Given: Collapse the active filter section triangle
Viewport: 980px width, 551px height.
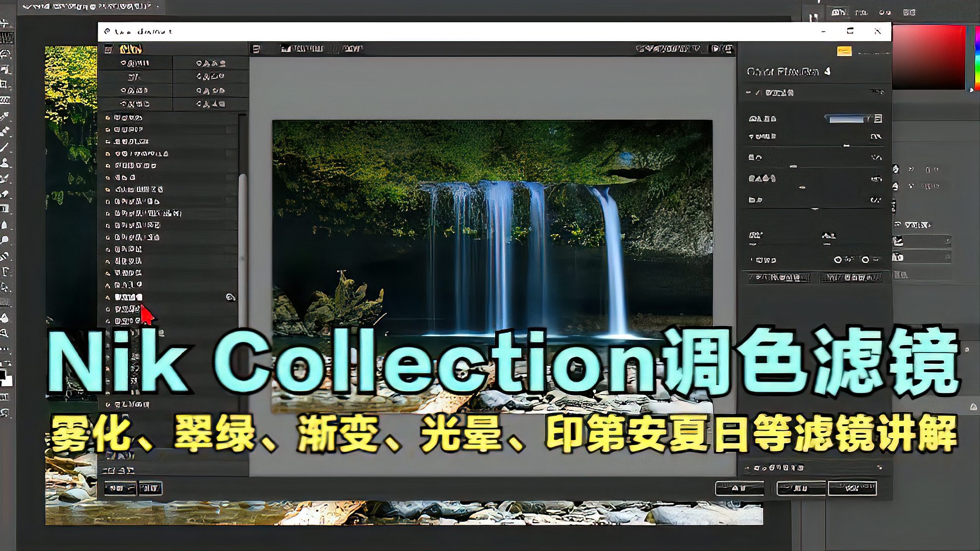Looking at the screenshot, I should pos(748,93).
